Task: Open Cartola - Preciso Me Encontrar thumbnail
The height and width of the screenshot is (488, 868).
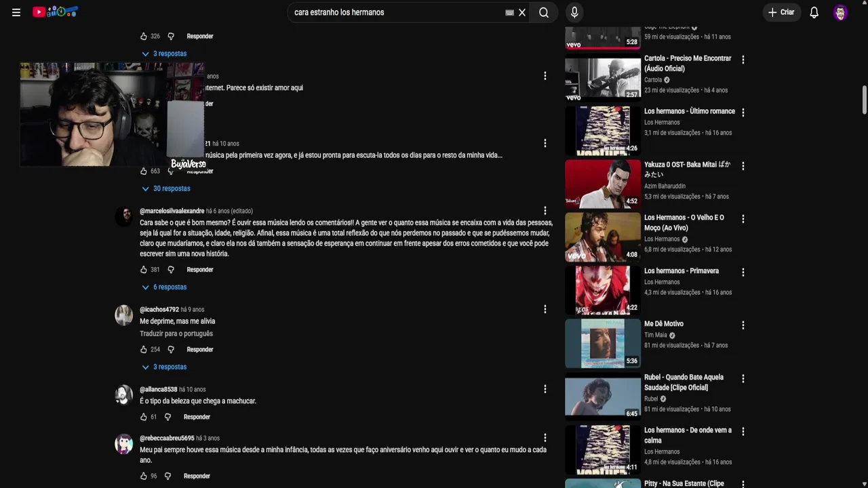Action: (x=603, y=79)
